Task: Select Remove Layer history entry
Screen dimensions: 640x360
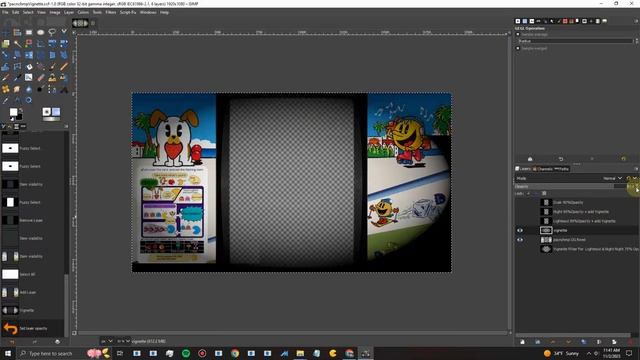Action: click(x=32, y=220)
